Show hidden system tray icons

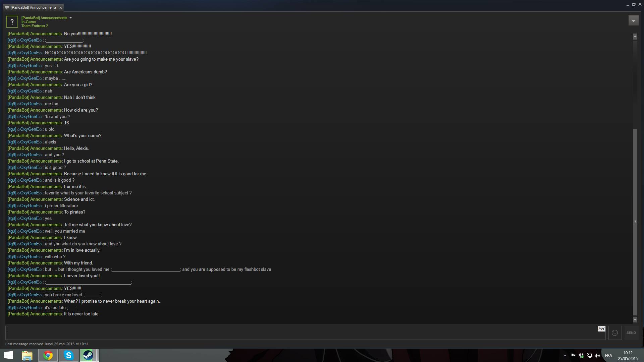(x=565, y=356)
